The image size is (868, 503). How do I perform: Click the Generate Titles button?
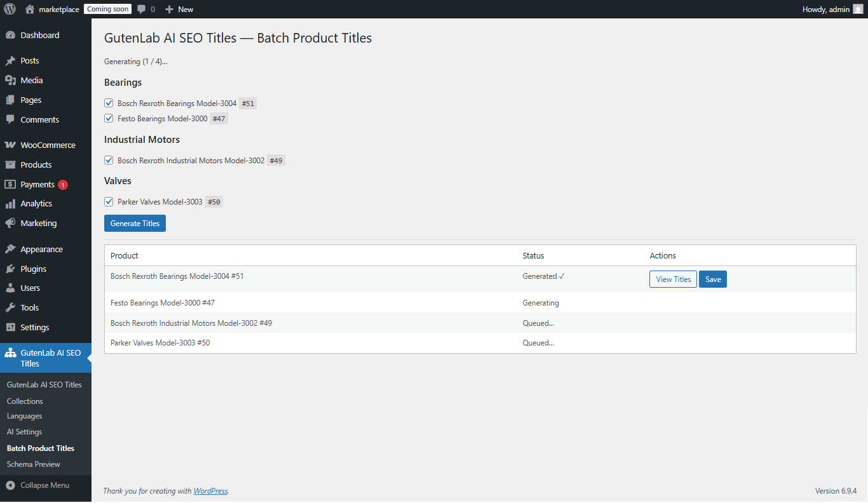coord(135,224)
